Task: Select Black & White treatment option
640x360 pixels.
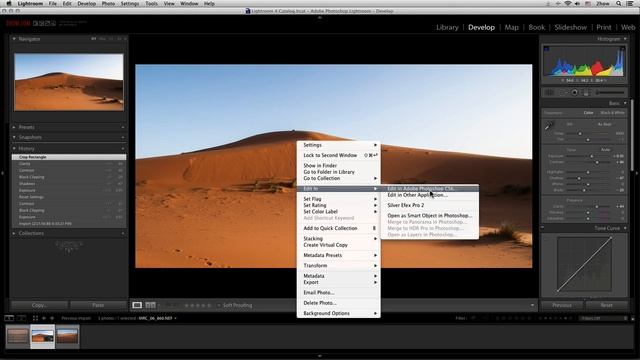Action: [x=613, y=113]
